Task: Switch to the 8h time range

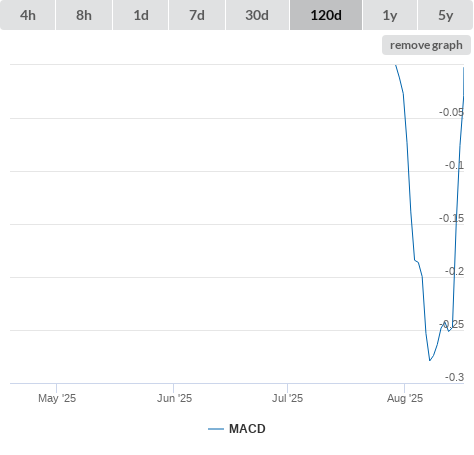Action: point(84,15)
